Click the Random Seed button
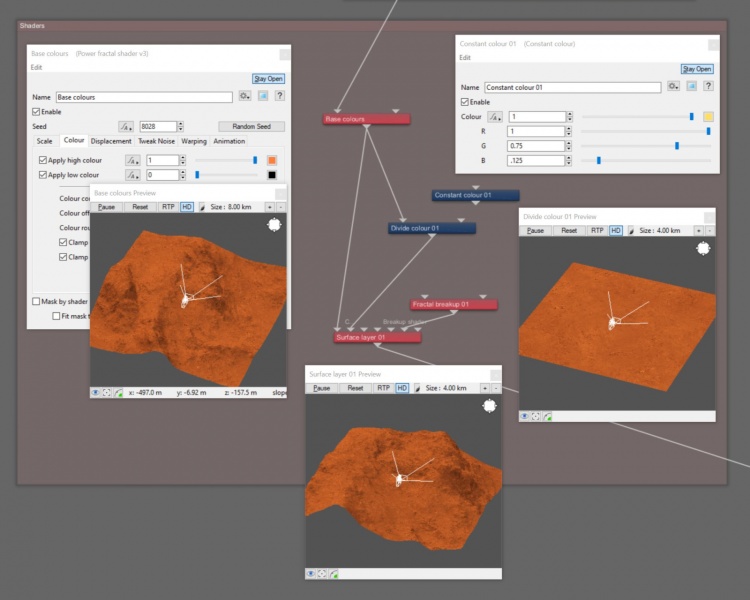The width and height of the screenshot is (750, 600). [252, 126]
